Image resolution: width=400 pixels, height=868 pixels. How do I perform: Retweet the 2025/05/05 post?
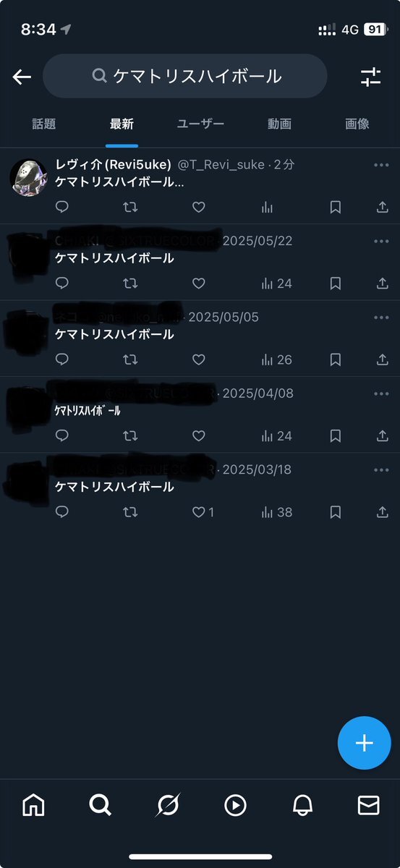coord(130,359)
